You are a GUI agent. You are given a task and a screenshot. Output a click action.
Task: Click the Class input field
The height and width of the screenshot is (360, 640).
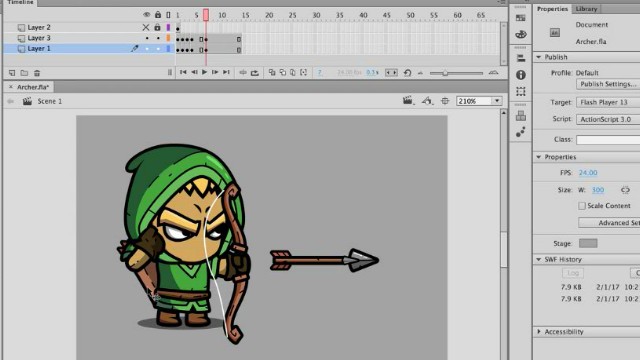tap(608, 140)
